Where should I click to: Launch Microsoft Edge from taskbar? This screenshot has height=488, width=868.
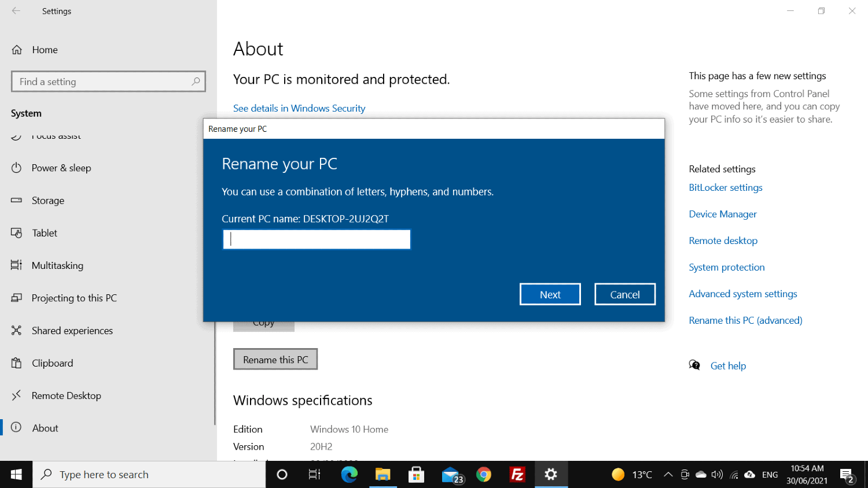point(349,475)
